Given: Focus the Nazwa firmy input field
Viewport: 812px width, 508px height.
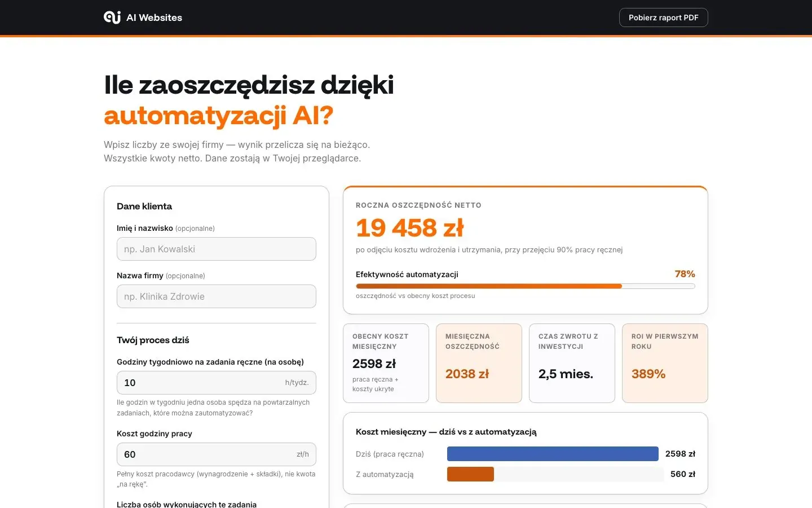Looking at the screenshot, I should (217, 296).
